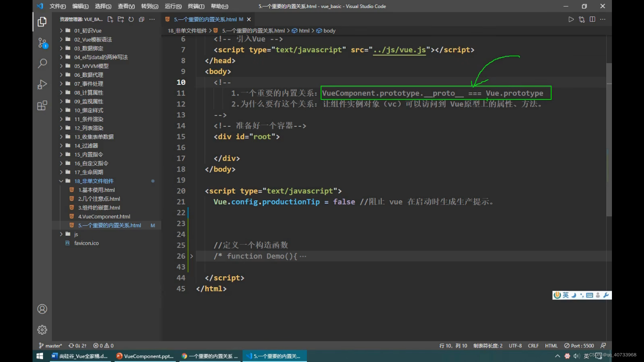Change the HTML language mode
This screenshot has height=362, width=644.
click(551, 346)
